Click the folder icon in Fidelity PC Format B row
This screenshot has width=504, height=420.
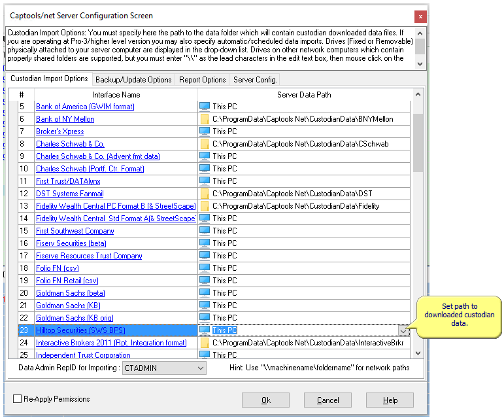pos(205,206)
